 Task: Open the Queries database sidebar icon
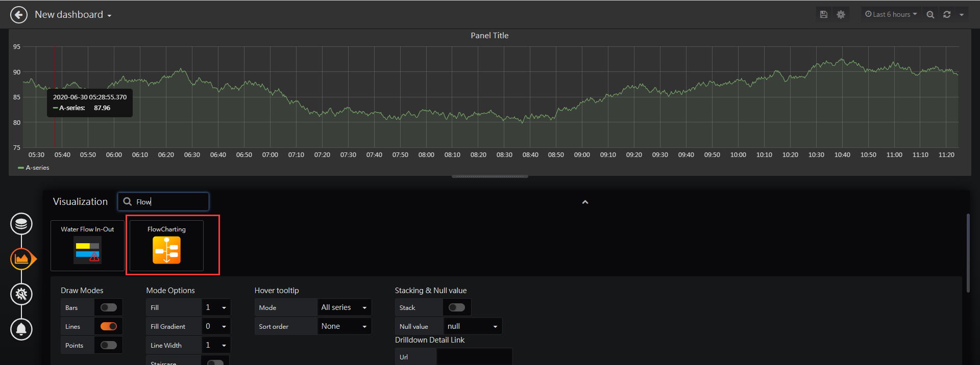21,224
